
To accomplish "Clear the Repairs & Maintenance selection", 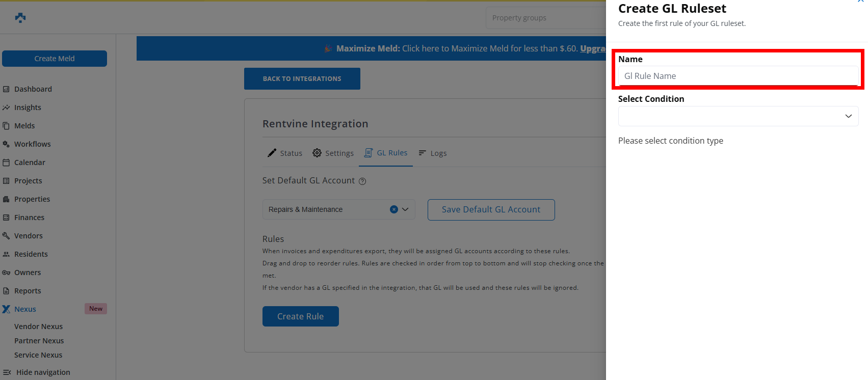I will 393,209.
